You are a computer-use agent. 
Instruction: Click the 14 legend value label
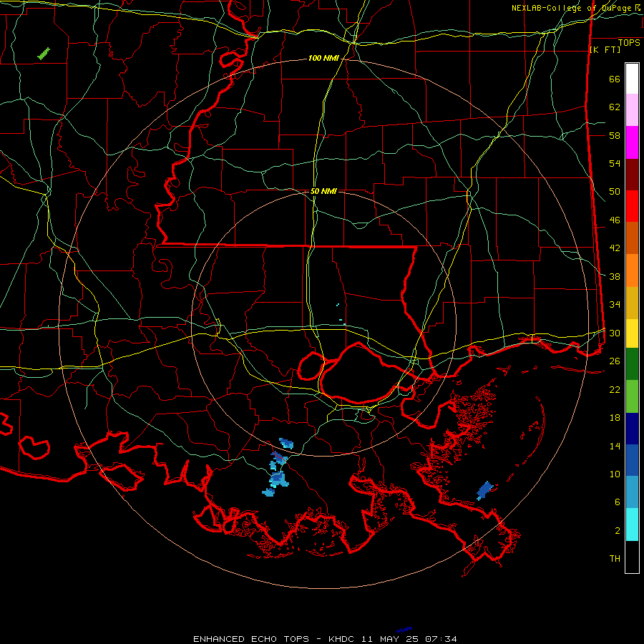click(x=615, y=446)
